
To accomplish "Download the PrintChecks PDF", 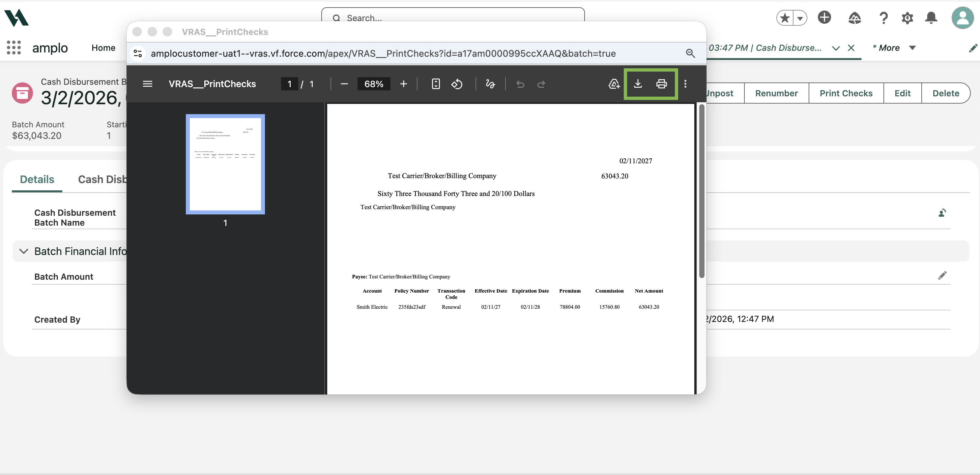I will [x=638, y=84].
